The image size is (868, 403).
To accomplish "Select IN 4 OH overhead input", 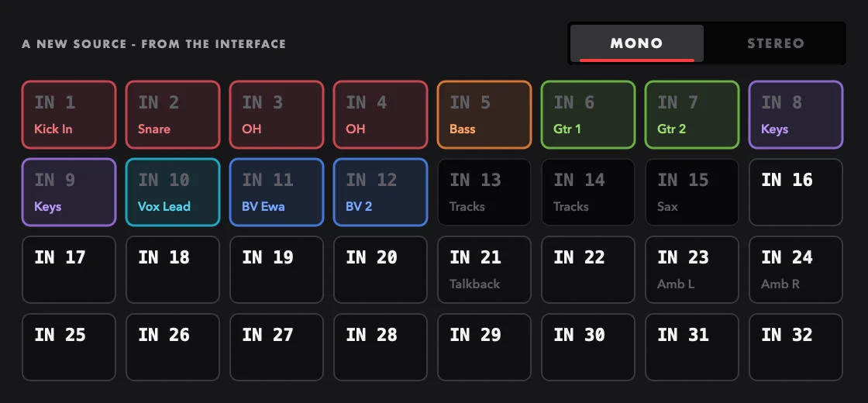I will point(381,115).
